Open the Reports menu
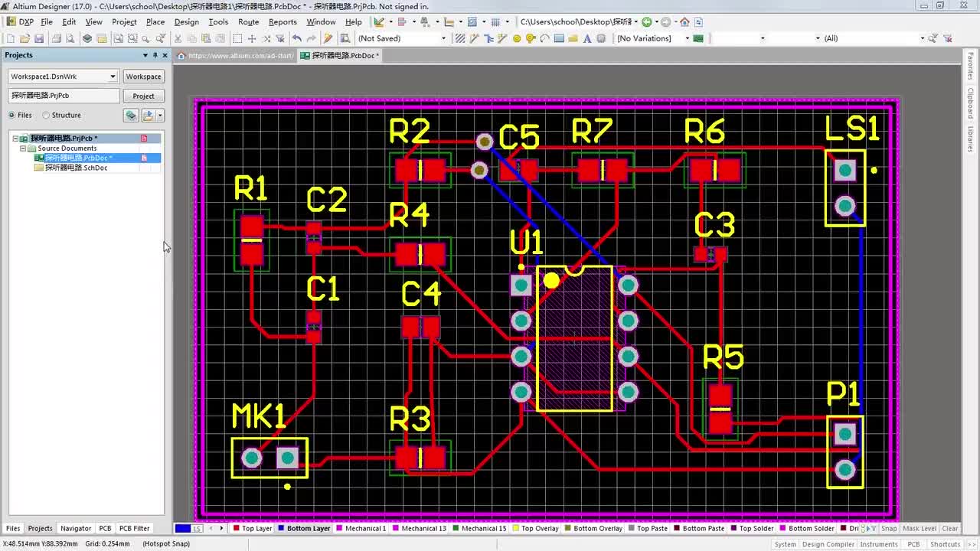Viewport: 980px width, 551px height. click(283, 21)
